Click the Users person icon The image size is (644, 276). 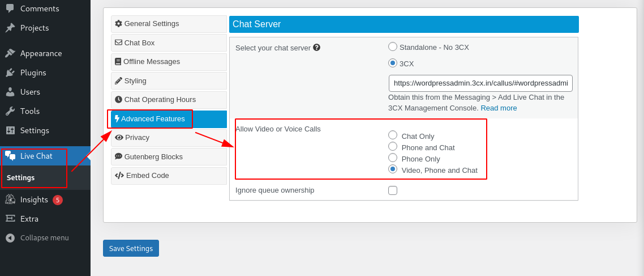(10, 92)
